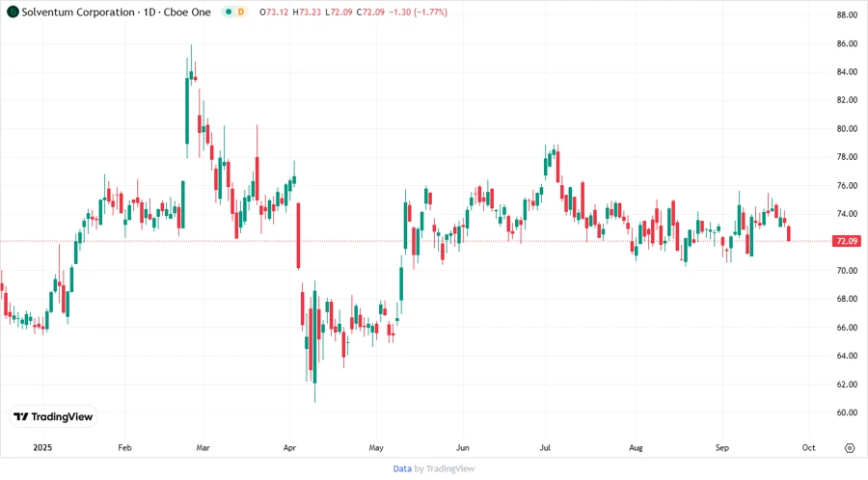
Task: Click the Feb time axis label
Action: [x=124, y=447]
